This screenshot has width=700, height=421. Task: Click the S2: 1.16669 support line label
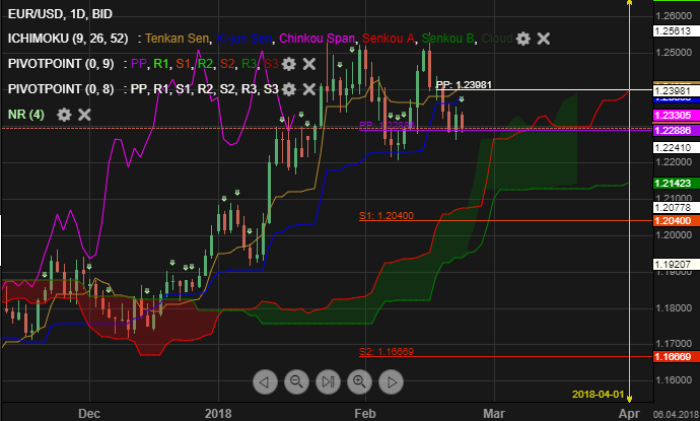pos(386,351)
